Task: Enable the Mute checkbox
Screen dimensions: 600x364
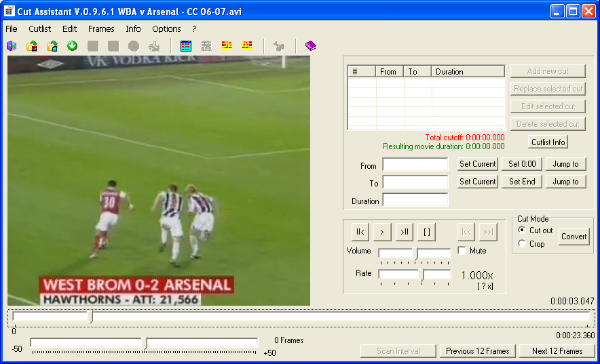Action: [462, 251]
